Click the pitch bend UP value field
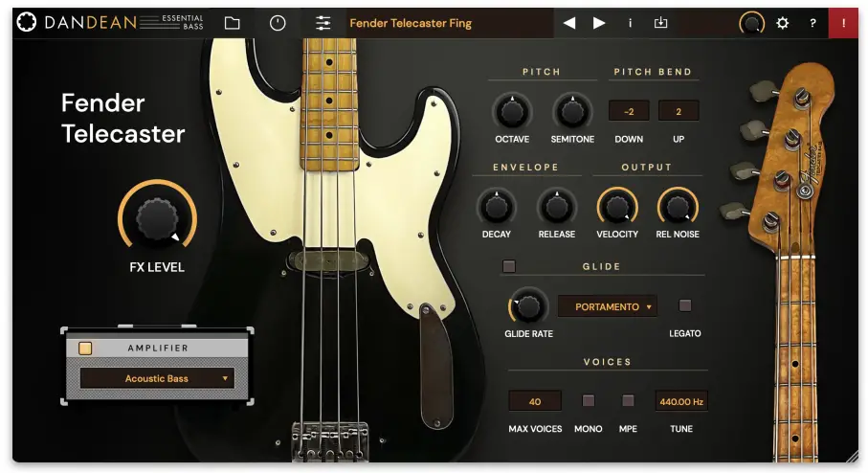868x473 pixels. coord(679,111)
